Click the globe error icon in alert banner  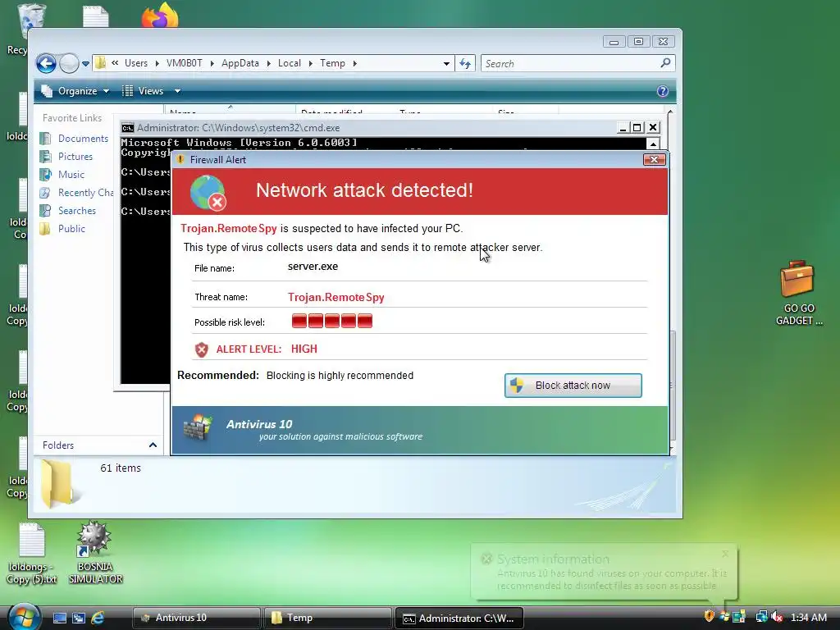tap(208, 192)
